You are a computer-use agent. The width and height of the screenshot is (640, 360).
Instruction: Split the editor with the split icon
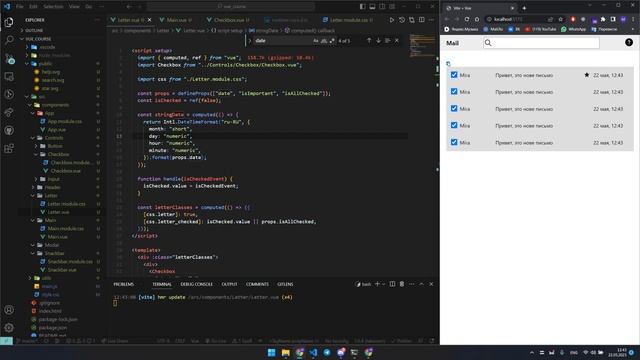tap(422, 20)
